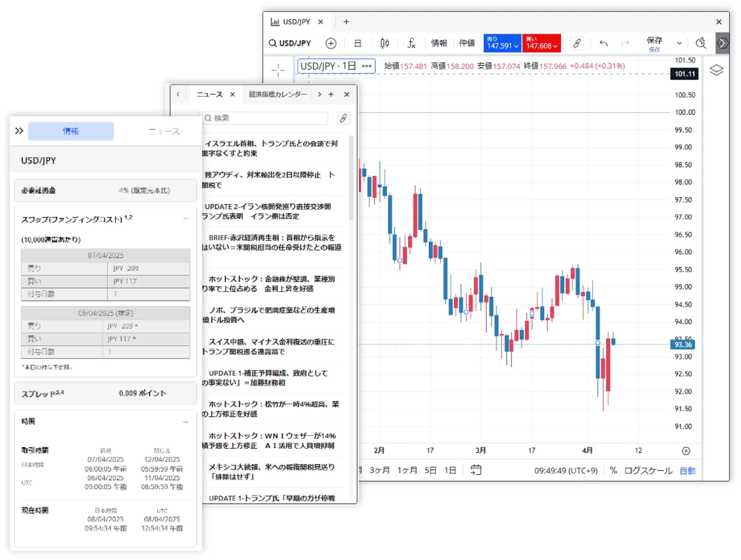This screenshot has height=560, width=741.
Task: Expand the 保存 save dropdown arrow
Action: click(x=679, y=43)
